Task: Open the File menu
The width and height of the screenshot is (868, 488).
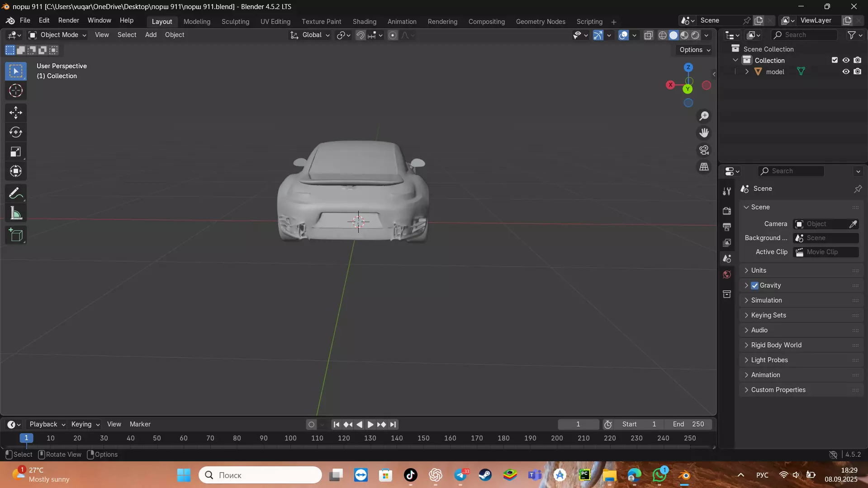Action: (x=25, y=20)
